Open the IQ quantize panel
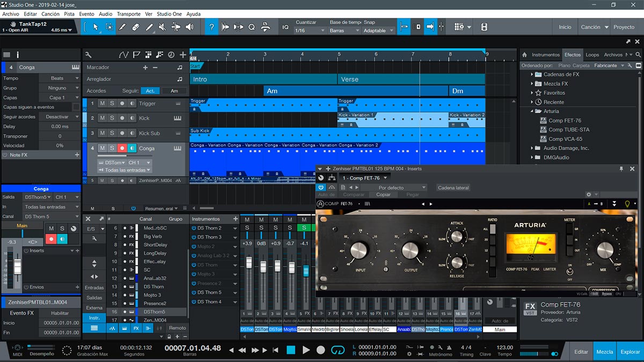 285,27
